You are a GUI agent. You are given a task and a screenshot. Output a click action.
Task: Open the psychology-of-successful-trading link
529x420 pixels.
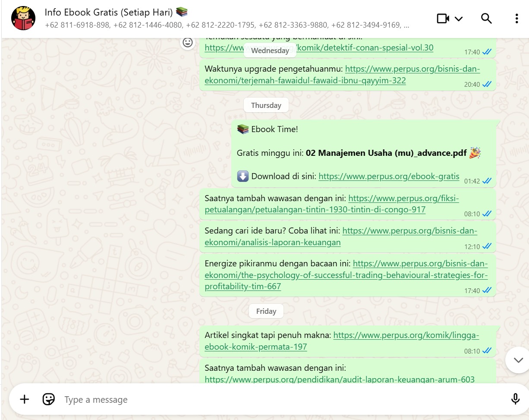[346, 275]
